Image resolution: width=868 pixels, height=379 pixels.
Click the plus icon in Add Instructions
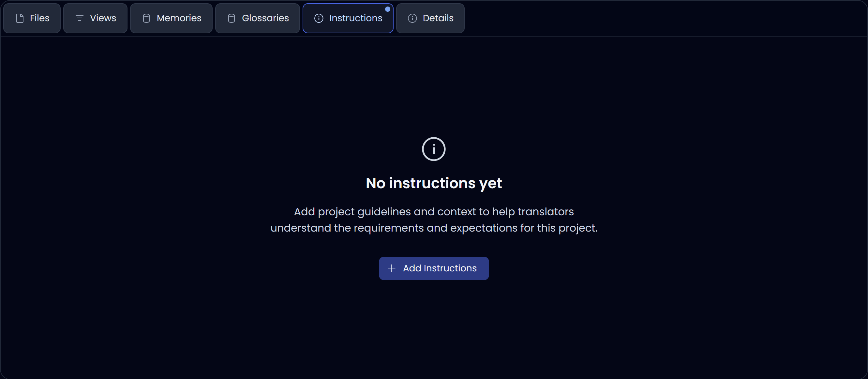pos(392,268)
